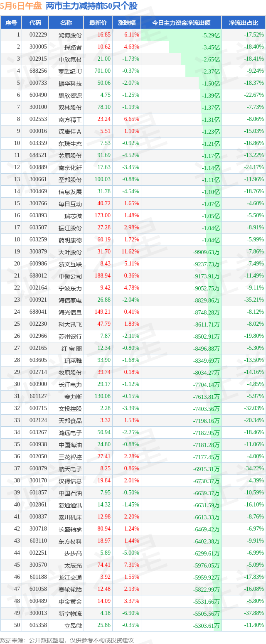
Task: Click stock name 中金黄金
Action: pos(70,601)
